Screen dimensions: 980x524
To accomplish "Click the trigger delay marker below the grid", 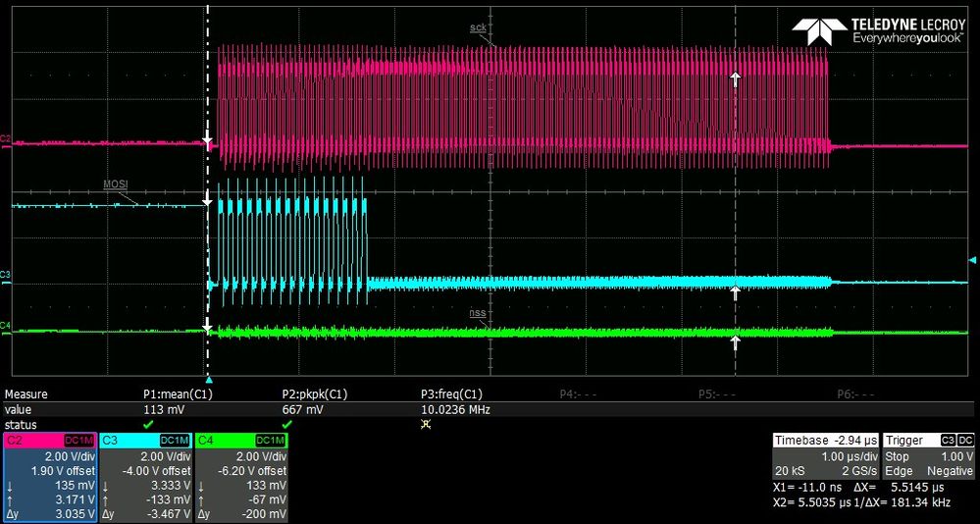I will [x=208, y=379].
